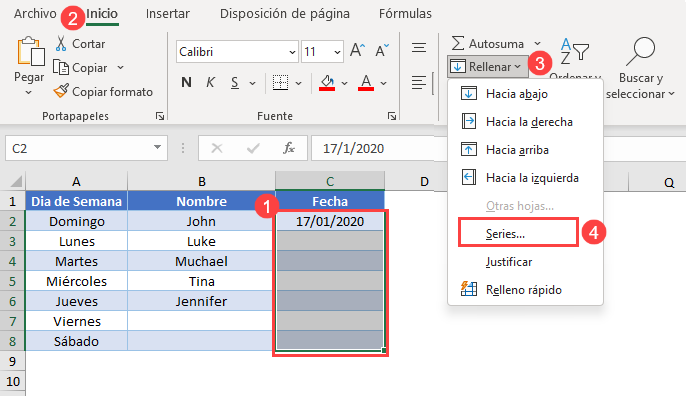Open the font size 11 dropdown
The image size is (686, 396).
tap(337, 52)
